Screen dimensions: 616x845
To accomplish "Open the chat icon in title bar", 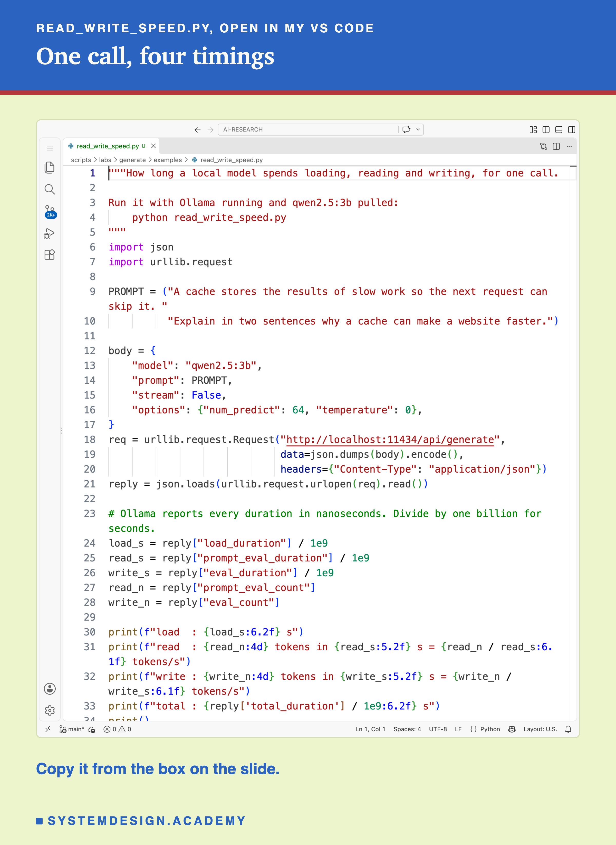I will point(407,129).
